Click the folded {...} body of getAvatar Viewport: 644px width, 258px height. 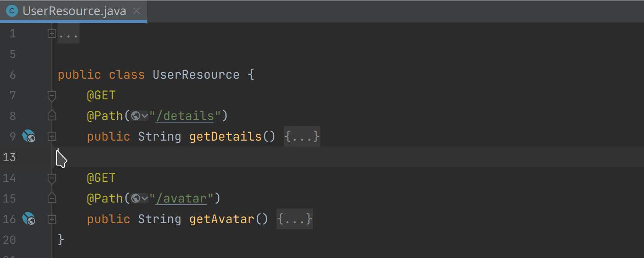pyautogui.click(x=295, y=219)
